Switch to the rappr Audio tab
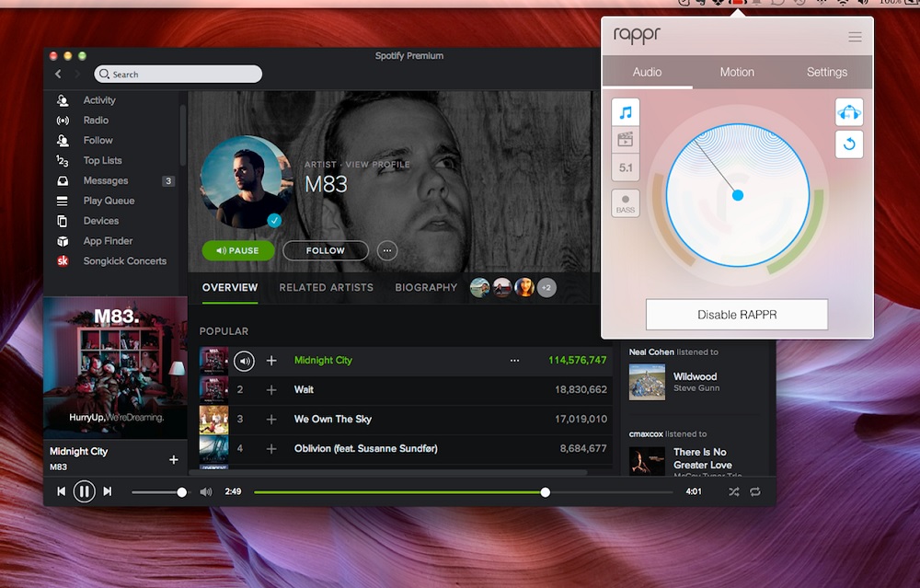This screenshot has height=588, width=920. click(x=647, y=72)
